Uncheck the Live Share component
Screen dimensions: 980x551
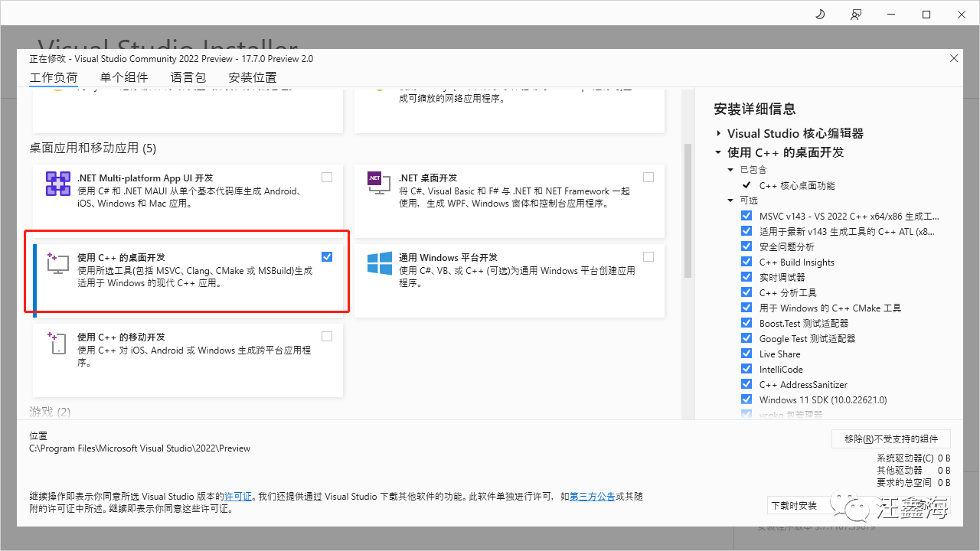pyautogui.click(x=746, y=354)
